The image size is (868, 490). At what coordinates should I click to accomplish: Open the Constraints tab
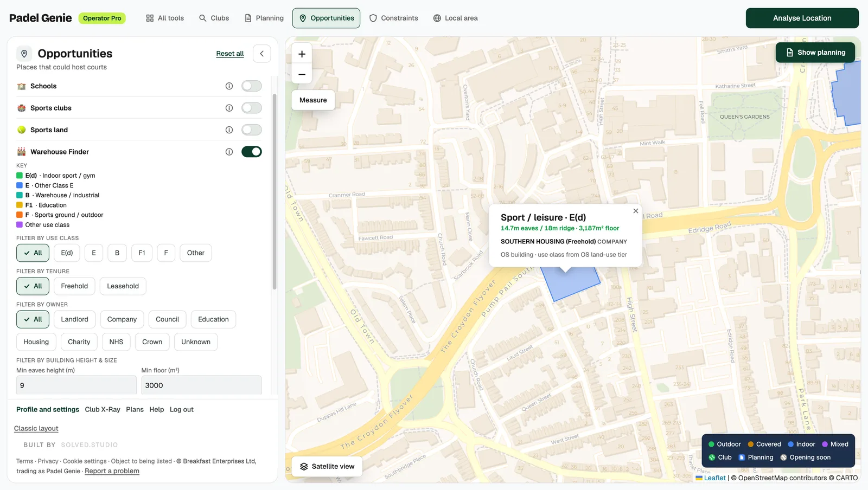pyautogui.click(x=394, y=18)
